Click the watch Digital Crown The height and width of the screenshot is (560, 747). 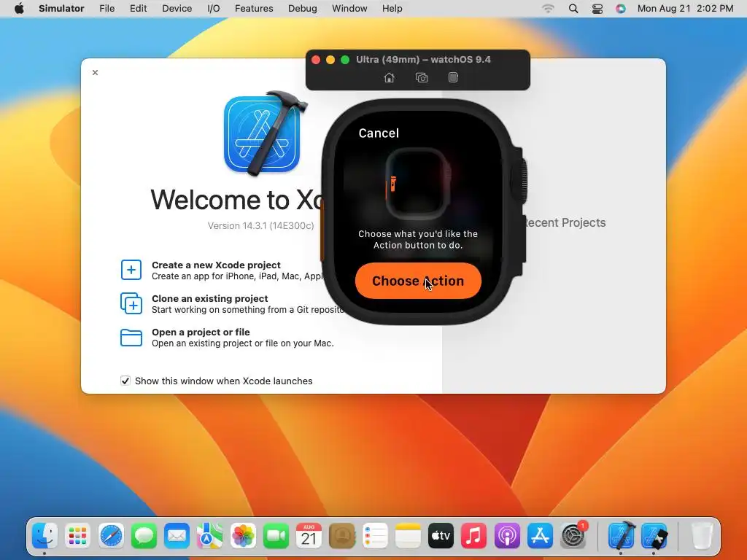(x=519, y=181)
